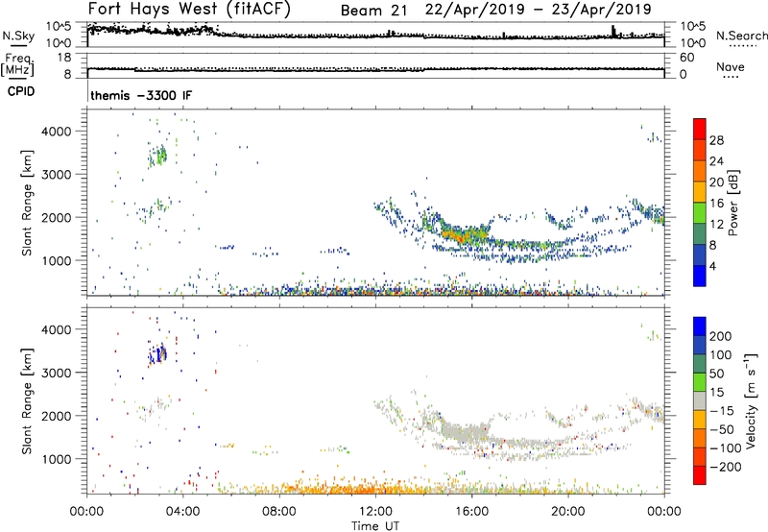Click the 'Fort Hays West (fitACF)' title
768x532 pixels.
[189, 10]
